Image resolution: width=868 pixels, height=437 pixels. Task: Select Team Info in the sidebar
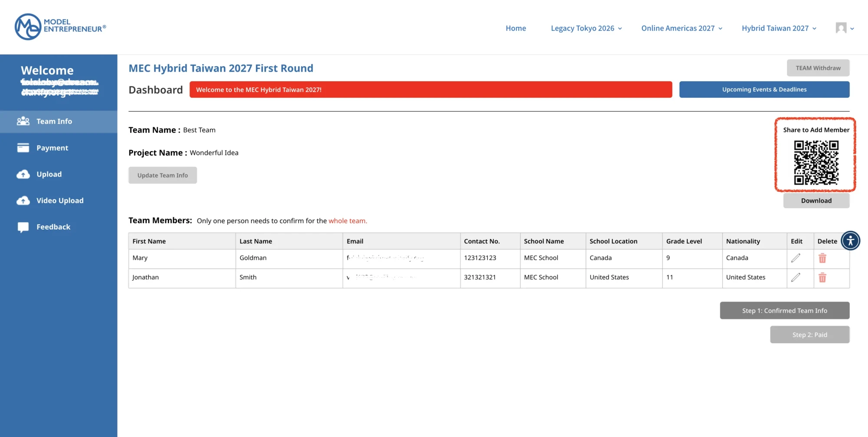coord(59,122)
